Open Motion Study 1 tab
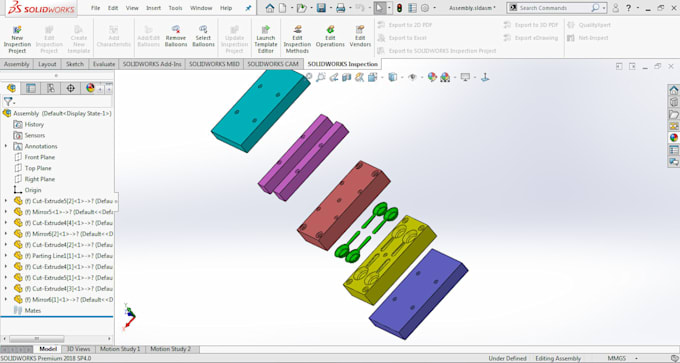 coord(120,349)
